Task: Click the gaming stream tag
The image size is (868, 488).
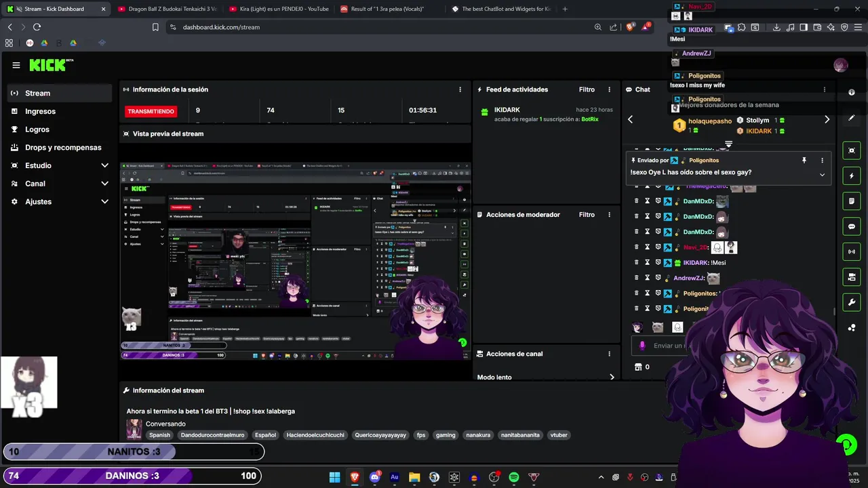Action: pos(446,435)
